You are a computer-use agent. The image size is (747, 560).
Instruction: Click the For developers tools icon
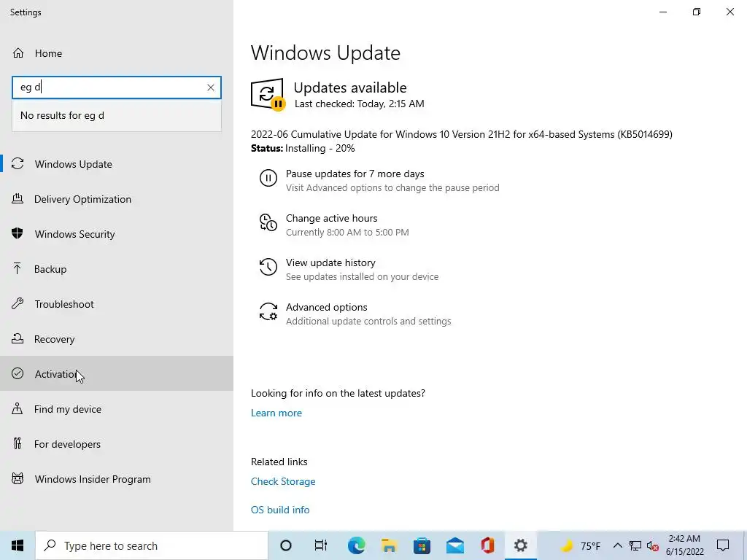[x=18, y=444]
